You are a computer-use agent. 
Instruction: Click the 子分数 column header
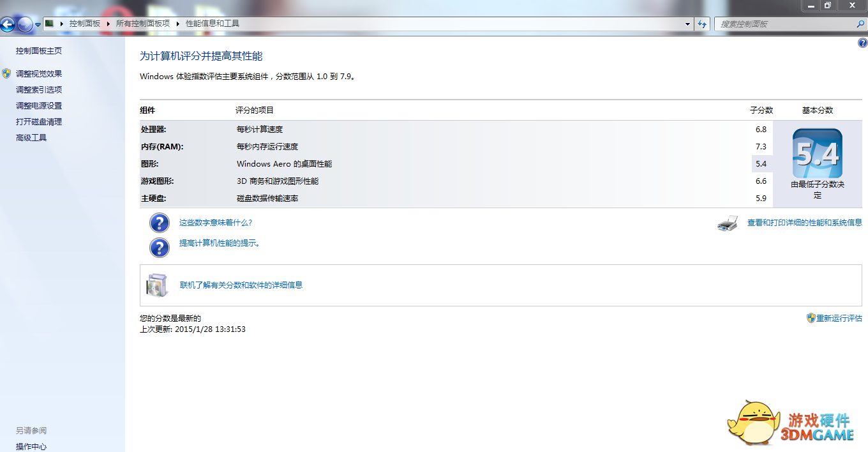click(761, 110)
